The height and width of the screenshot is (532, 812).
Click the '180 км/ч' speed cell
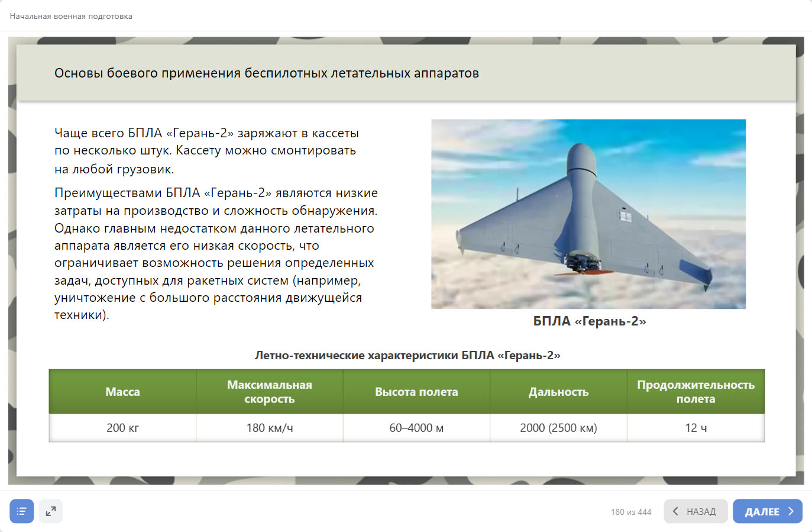tap(269, 428)
